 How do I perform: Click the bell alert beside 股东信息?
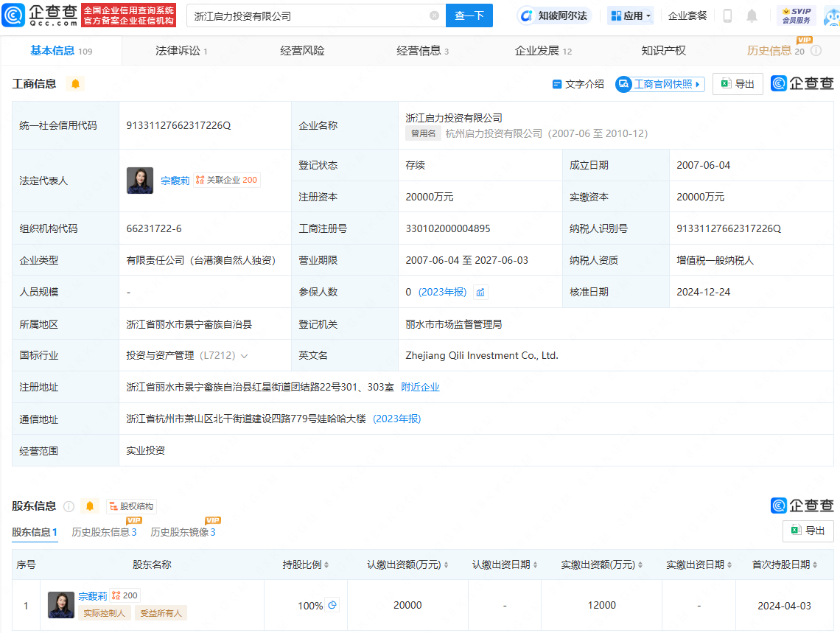tap(90, 506)
